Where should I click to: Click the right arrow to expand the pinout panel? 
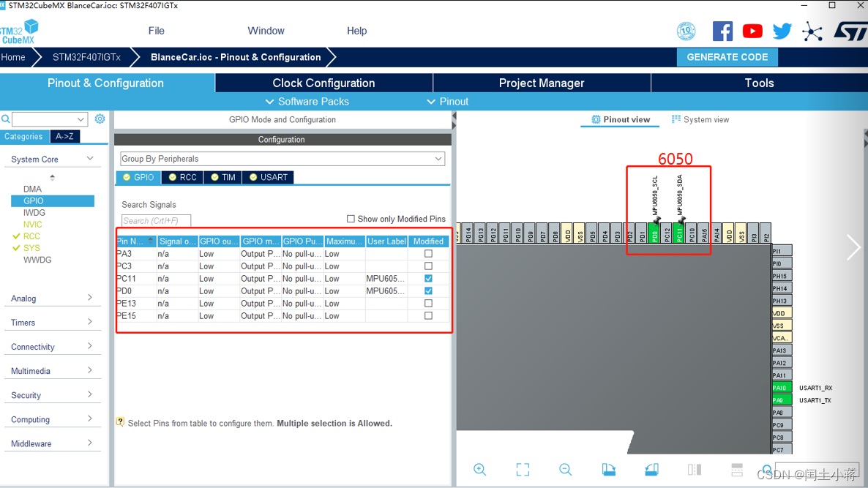tap(853, 247)
